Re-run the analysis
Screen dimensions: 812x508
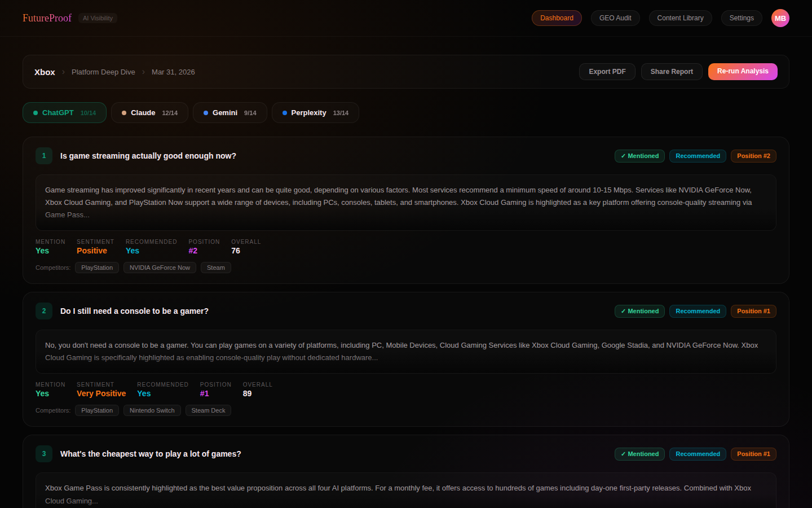743,71
